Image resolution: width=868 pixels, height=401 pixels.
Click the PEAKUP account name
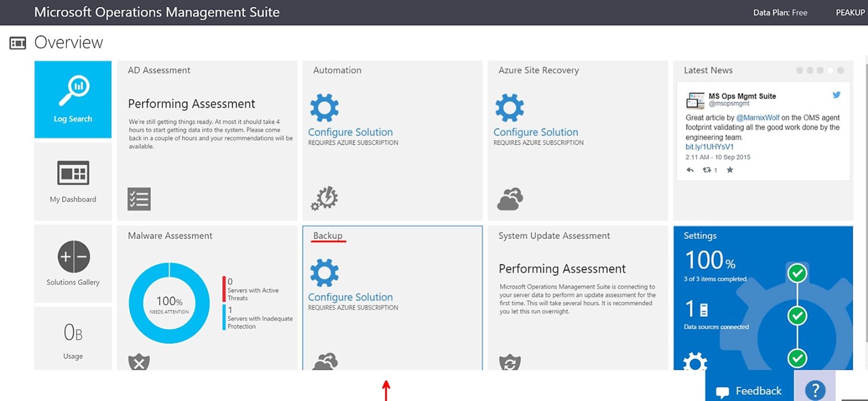850,13
